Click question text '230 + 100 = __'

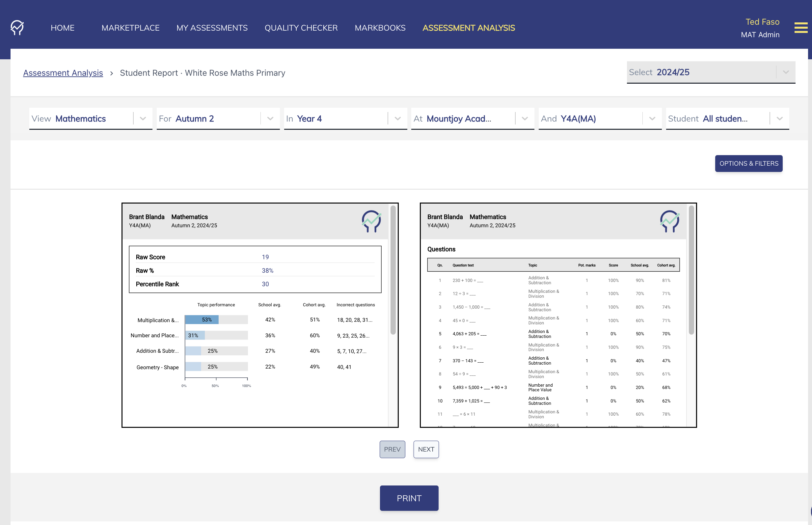(x=468, y=281)
